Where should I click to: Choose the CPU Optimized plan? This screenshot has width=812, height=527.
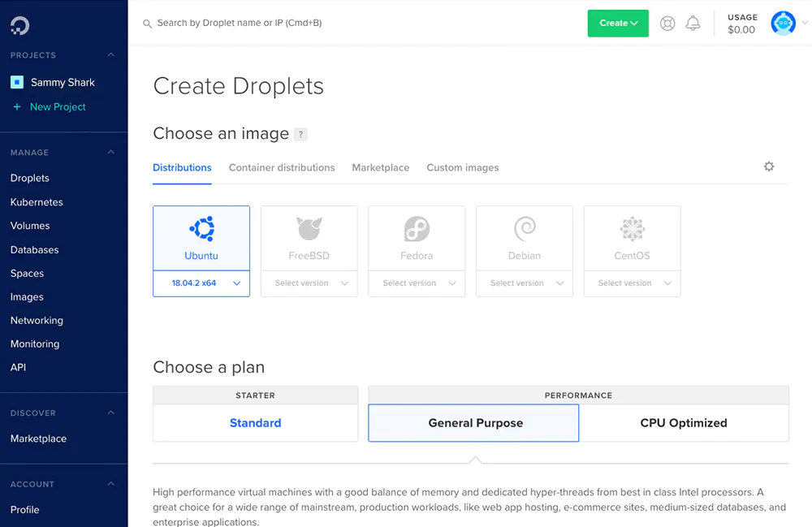pos(683,423)
